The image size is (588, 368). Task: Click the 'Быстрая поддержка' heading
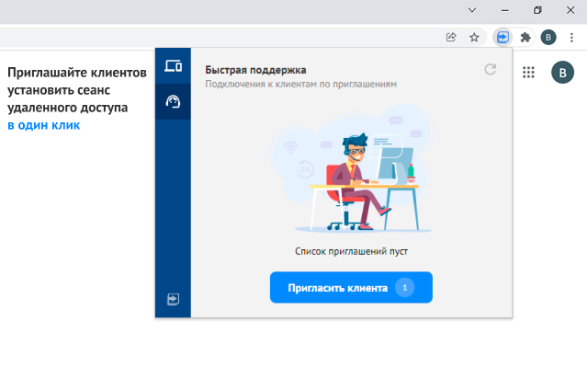point(255,70)
